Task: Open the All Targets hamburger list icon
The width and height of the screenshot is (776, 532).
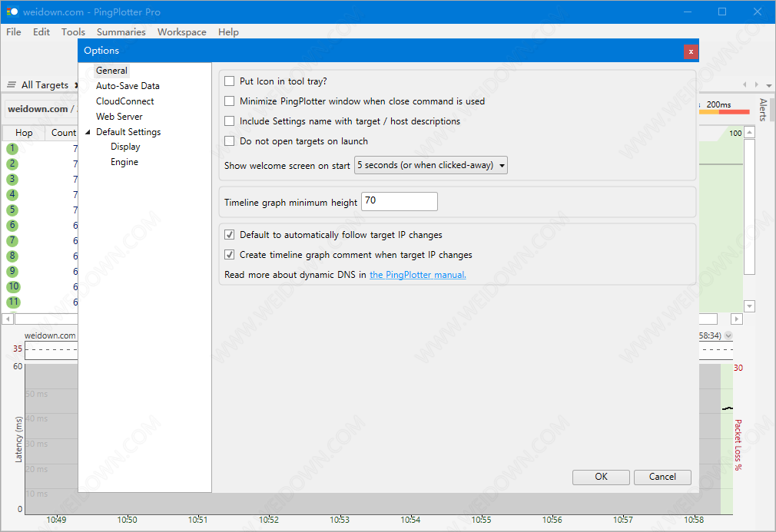Action: tap(12, 85)
